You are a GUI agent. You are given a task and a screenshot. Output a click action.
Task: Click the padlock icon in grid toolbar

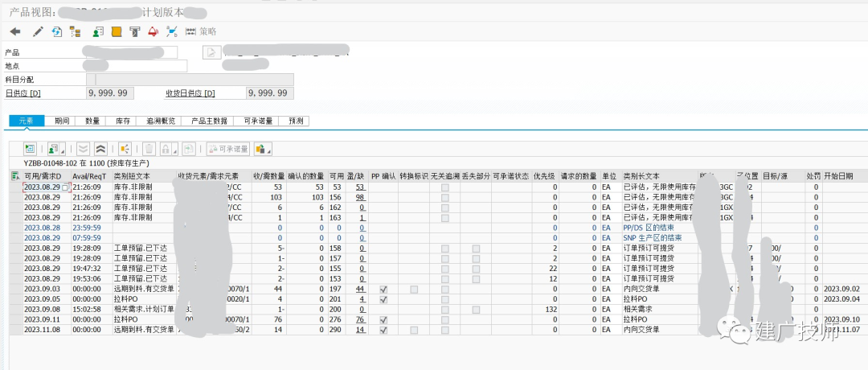click(x=165, y=149)
